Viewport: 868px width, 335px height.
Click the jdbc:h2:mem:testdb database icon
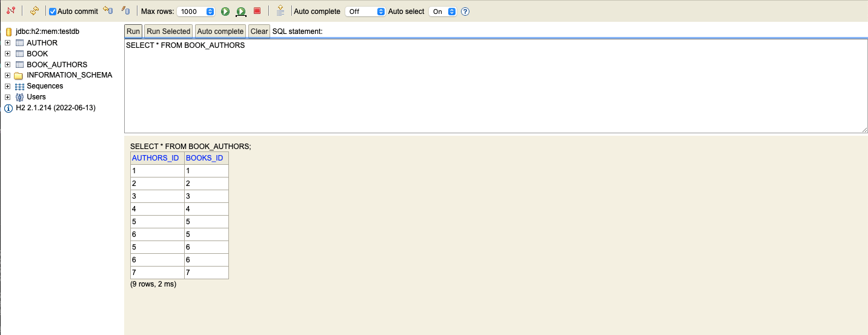8,32
